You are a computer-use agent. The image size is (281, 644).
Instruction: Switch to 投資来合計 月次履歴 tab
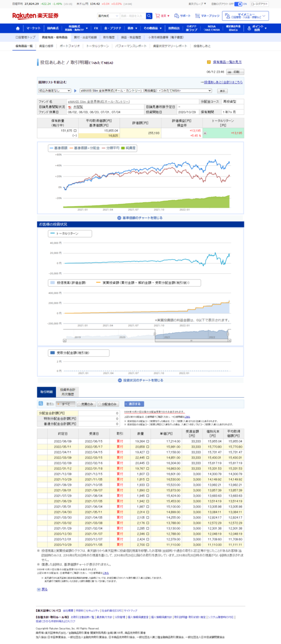(x=68, y=392)
